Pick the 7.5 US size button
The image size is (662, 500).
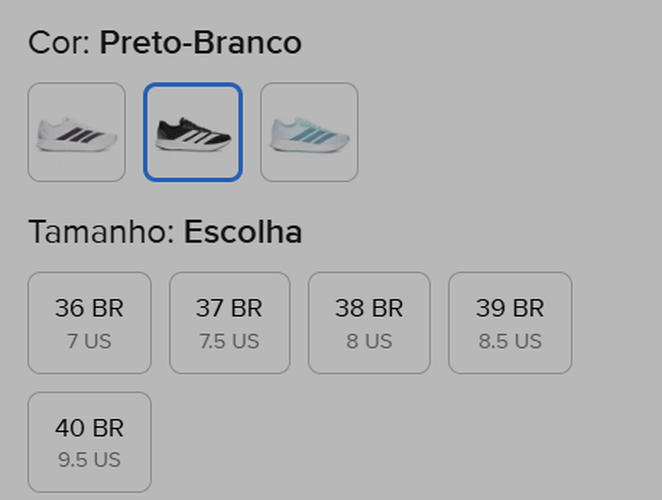(x=229, y=341)
